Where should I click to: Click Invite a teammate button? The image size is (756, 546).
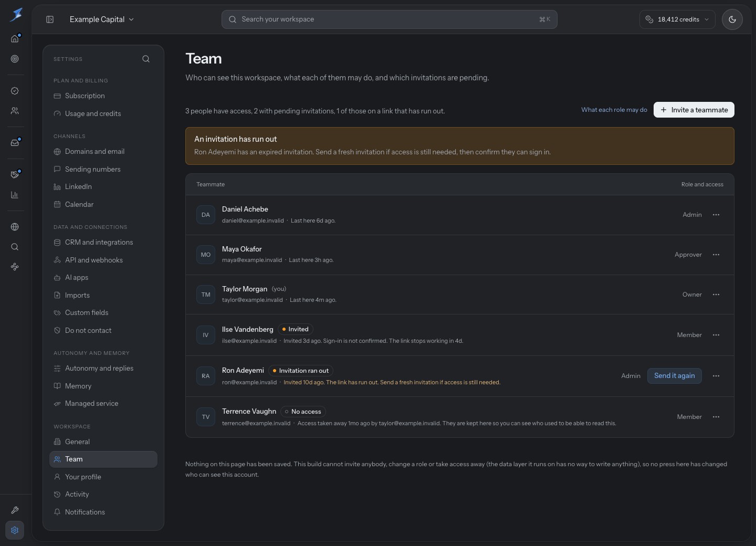click(694, 110)
